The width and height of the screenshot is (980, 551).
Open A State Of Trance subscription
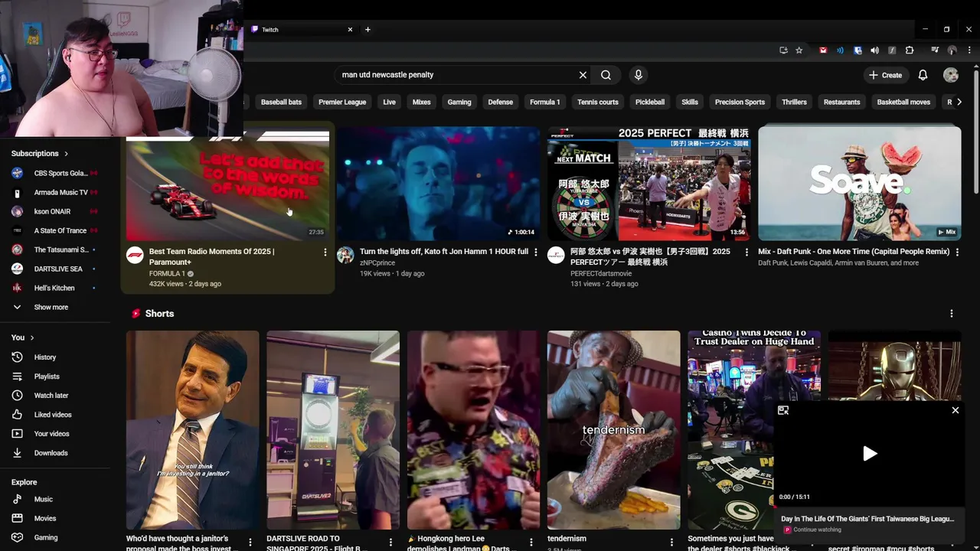pyautogui.click(x=55, y=230)
